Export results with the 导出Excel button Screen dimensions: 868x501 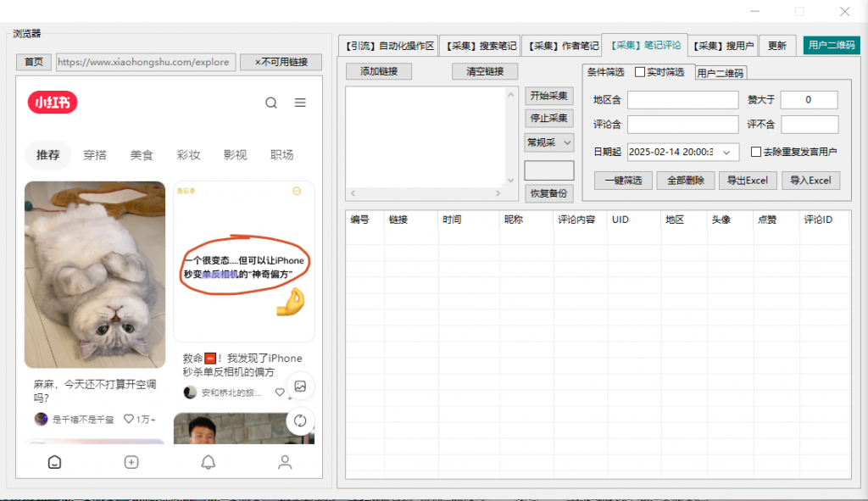pyautogui.click(x=748, y=180)
